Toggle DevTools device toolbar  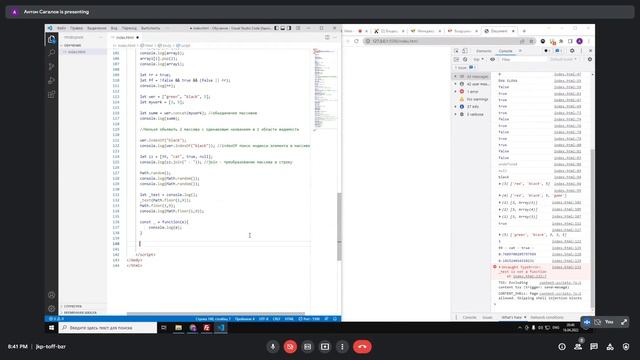(x=465, y=51)
